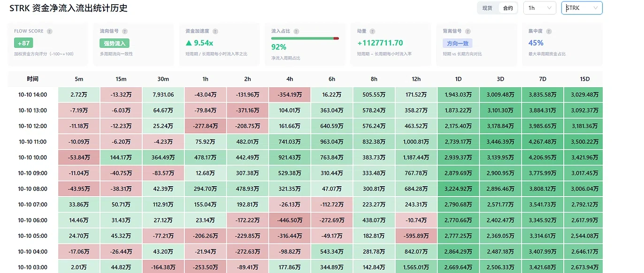Switch to the 现货 market option
The height and width of the screenshot is (273, 644).
488,8
